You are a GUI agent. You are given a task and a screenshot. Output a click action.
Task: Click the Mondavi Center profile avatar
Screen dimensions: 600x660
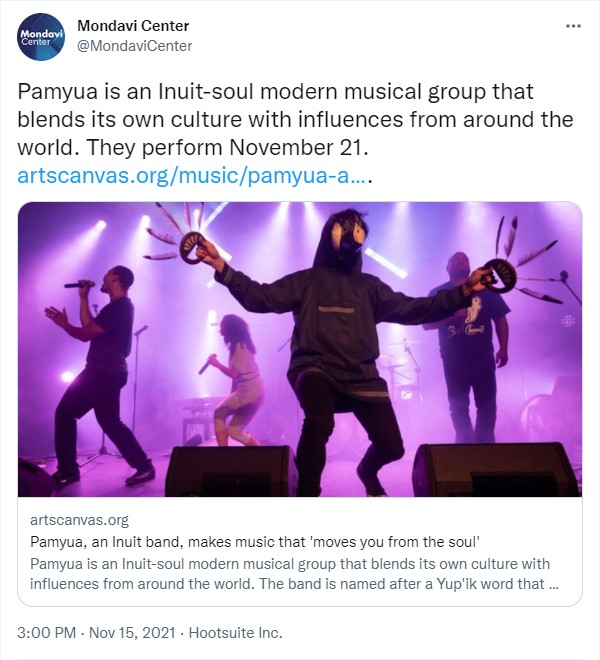(x=41, y=35)
